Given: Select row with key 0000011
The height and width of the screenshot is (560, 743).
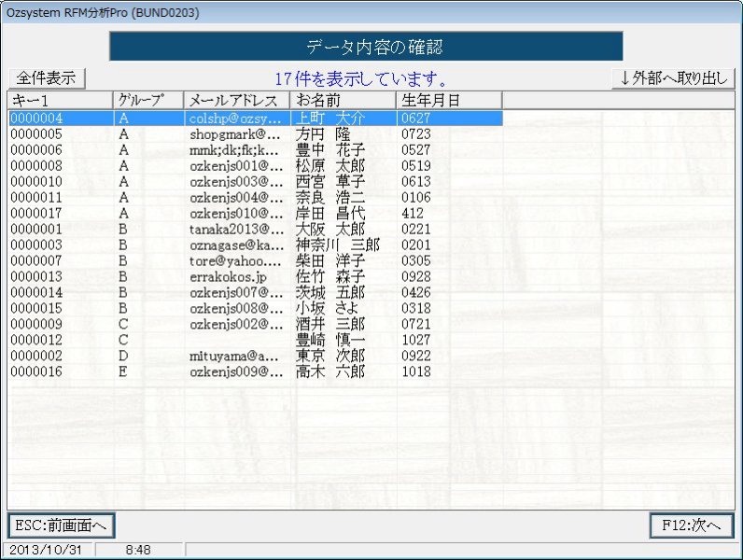Looking at the screenshot, I should [x=256, y=197].
